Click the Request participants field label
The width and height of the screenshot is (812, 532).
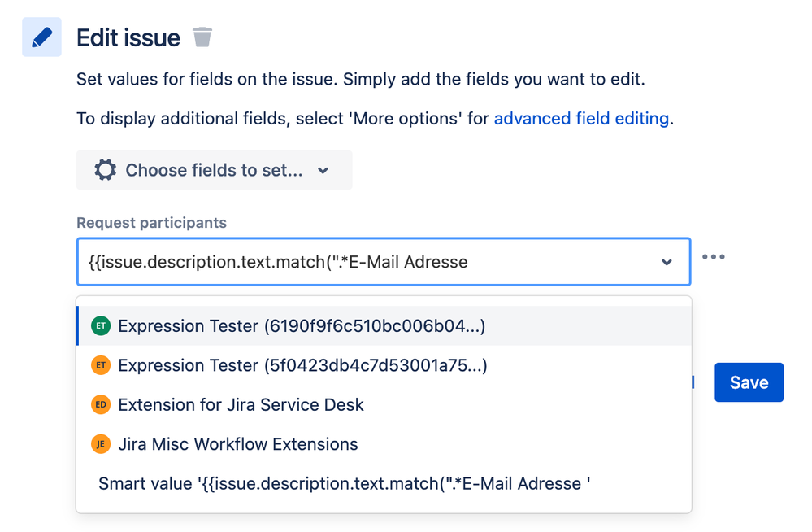151,223
